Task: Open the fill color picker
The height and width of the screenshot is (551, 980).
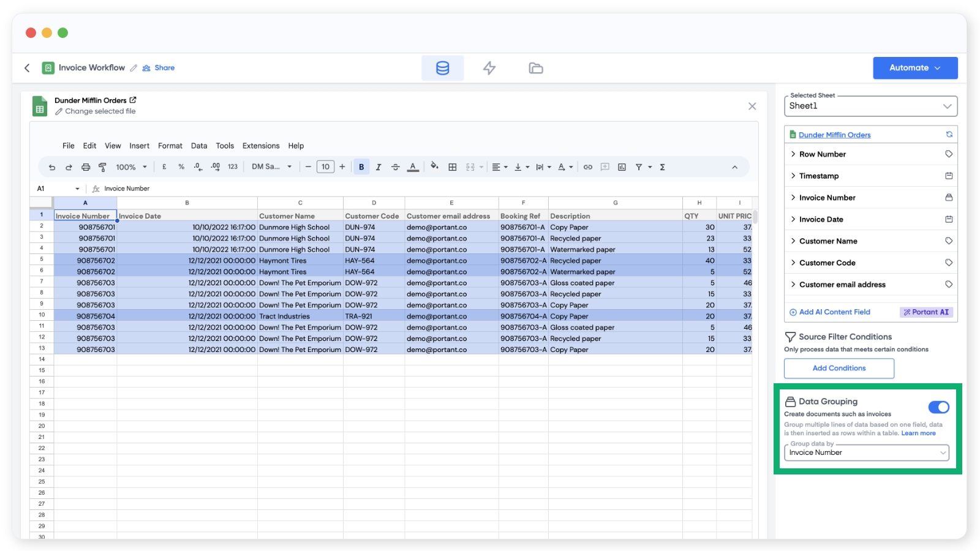Action: 434,167
